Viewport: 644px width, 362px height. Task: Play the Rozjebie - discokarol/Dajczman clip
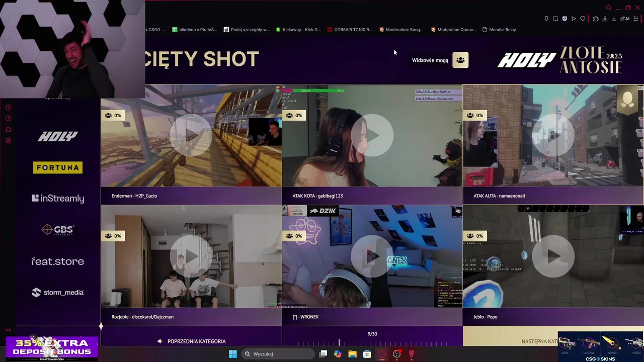191,256
